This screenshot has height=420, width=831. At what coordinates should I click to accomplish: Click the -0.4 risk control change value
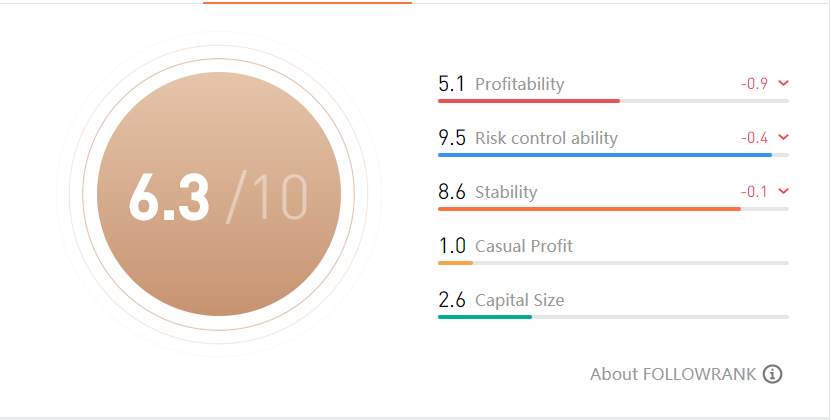(x=754, y=137)
